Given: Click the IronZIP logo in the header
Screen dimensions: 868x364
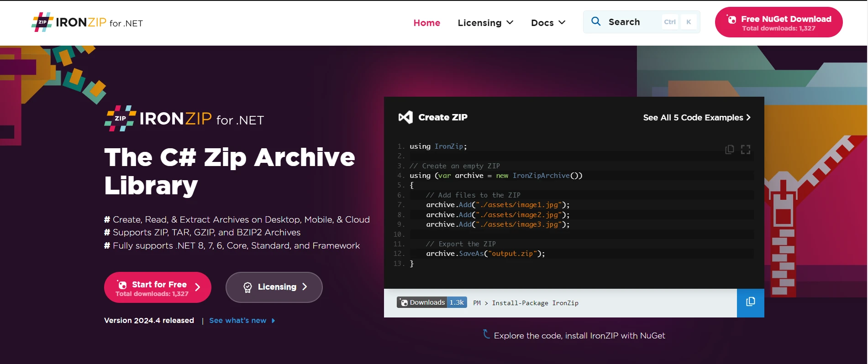Looking at the screenshot, I should click(x=87, y=22).
